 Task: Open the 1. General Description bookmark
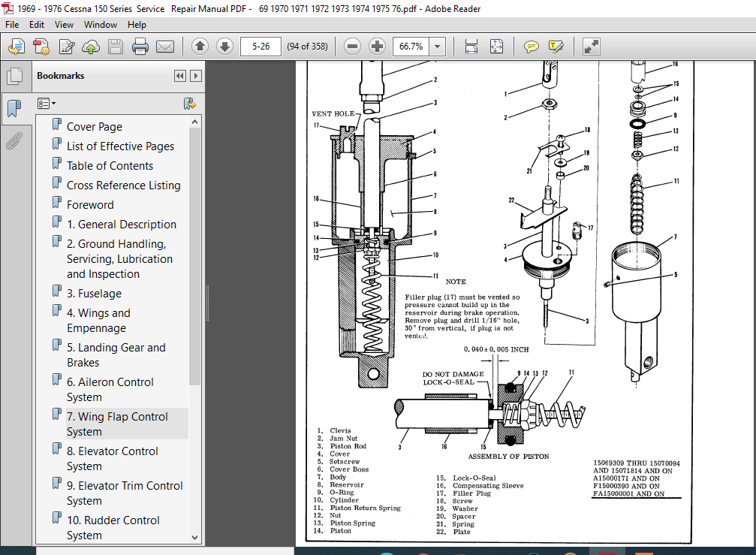pos(122,225)
